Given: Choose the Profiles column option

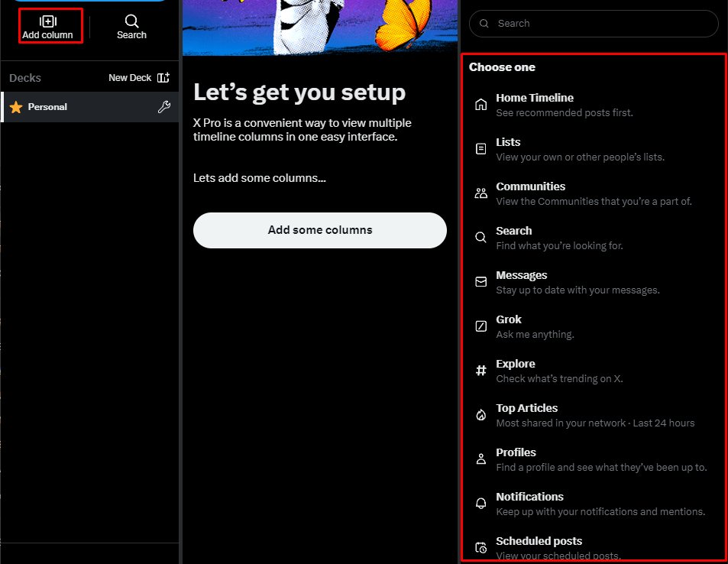Looking at the screenshot, I should pyautogui.click(x=594, y=459).
